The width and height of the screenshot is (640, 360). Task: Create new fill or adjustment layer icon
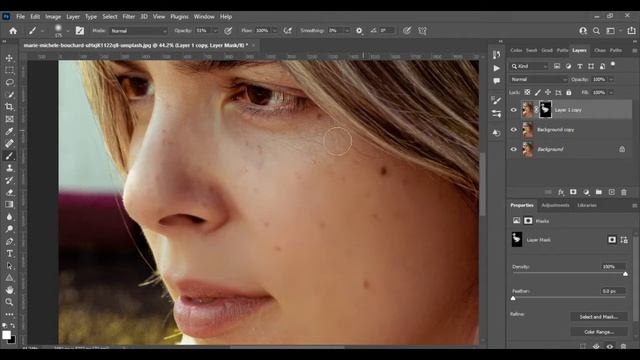[x=586, y=192]
